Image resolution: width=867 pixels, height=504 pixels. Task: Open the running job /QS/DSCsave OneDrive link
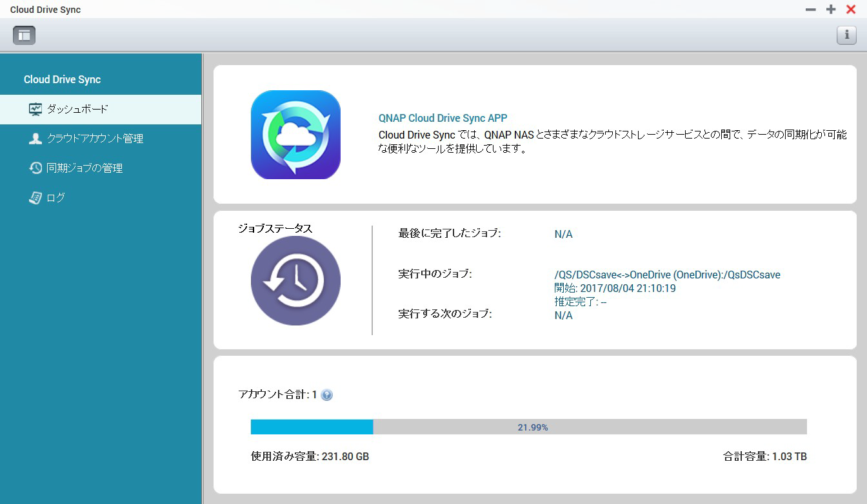(x=668, y=275)
